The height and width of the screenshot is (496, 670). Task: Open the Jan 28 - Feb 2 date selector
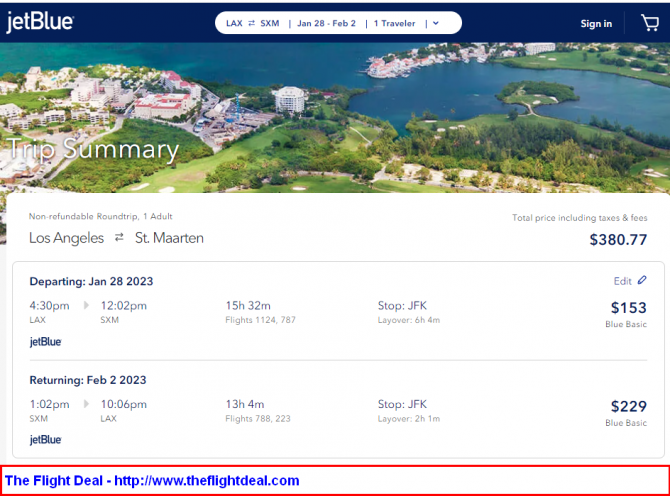[325, 23]
